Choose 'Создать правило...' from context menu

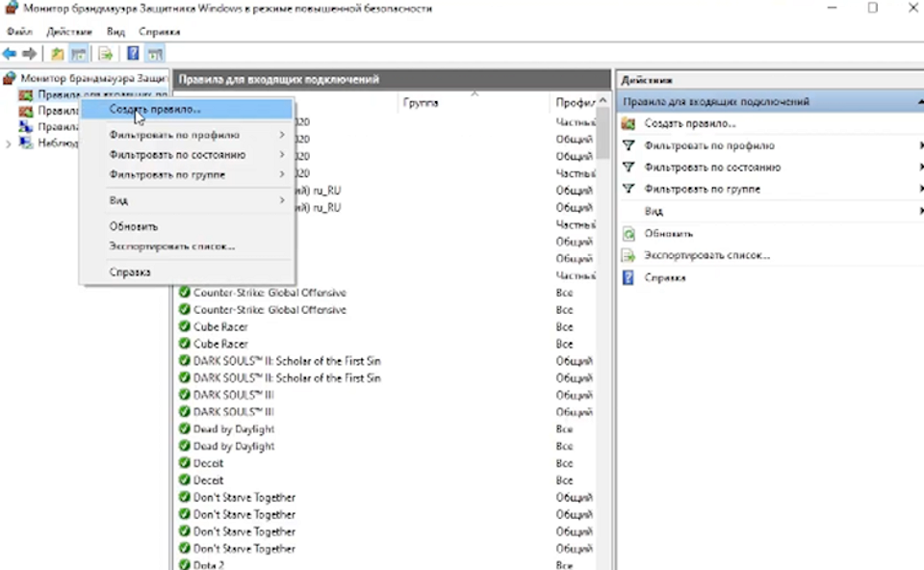coord(156,110)
